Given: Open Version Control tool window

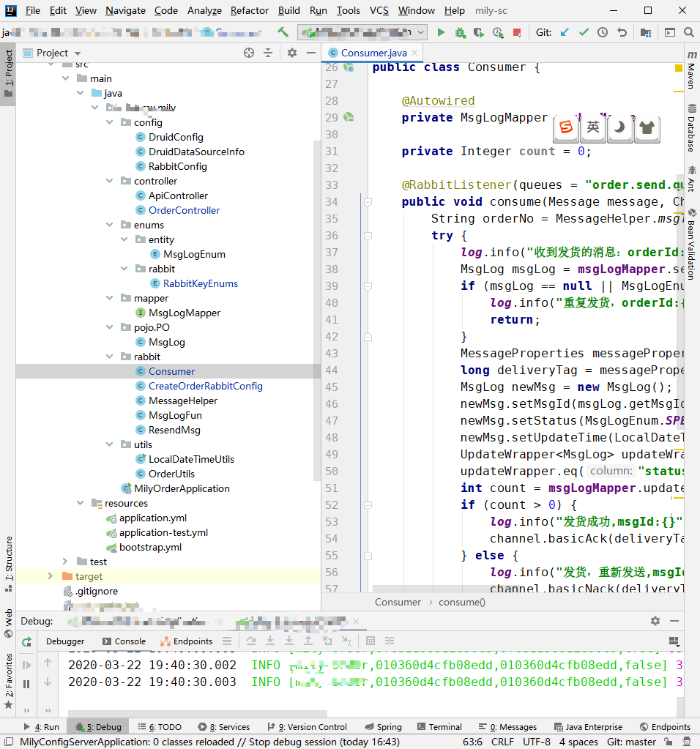Looking at the screenshot, I should coord(308,726).
